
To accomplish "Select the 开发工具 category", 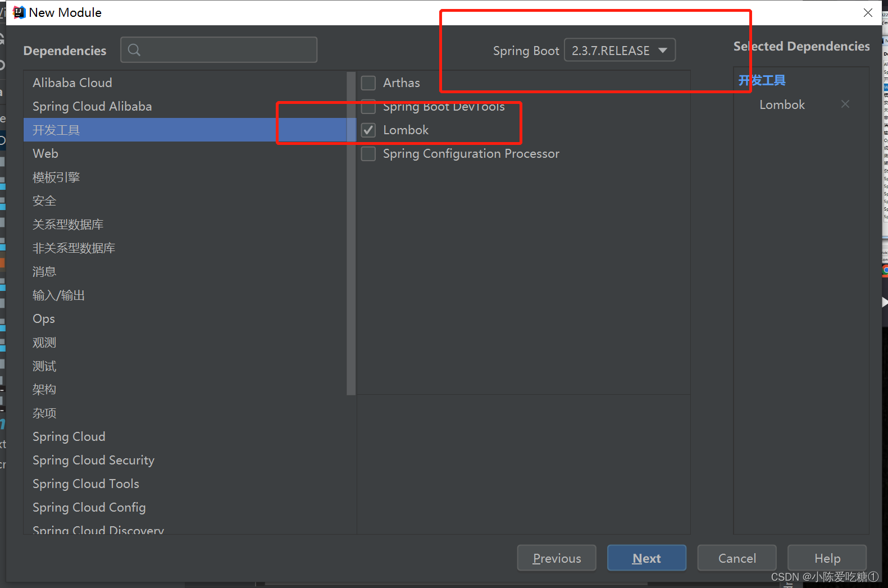I will pyautogui.click(x=185, y=130).
